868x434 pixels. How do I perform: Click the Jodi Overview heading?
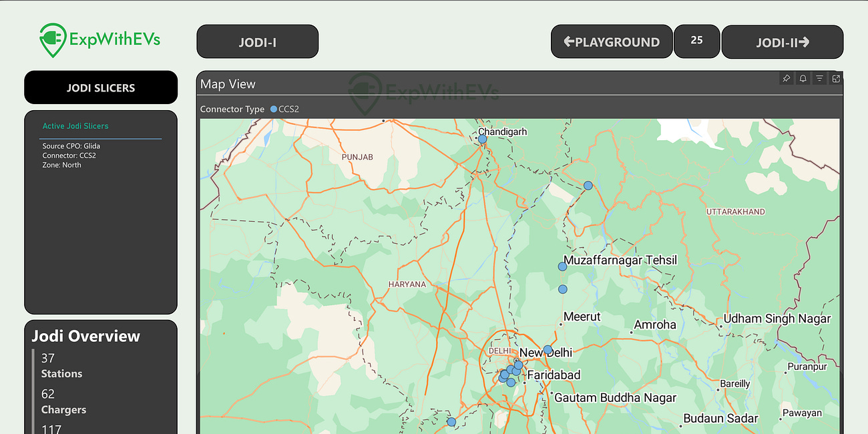click(x=86, y=336)
